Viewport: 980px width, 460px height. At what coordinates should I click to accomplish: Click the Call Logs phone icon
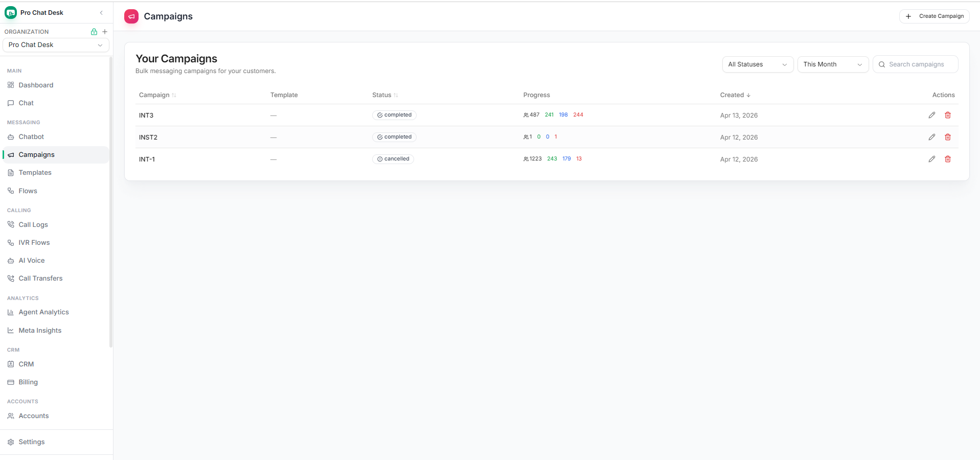(11, 225)
